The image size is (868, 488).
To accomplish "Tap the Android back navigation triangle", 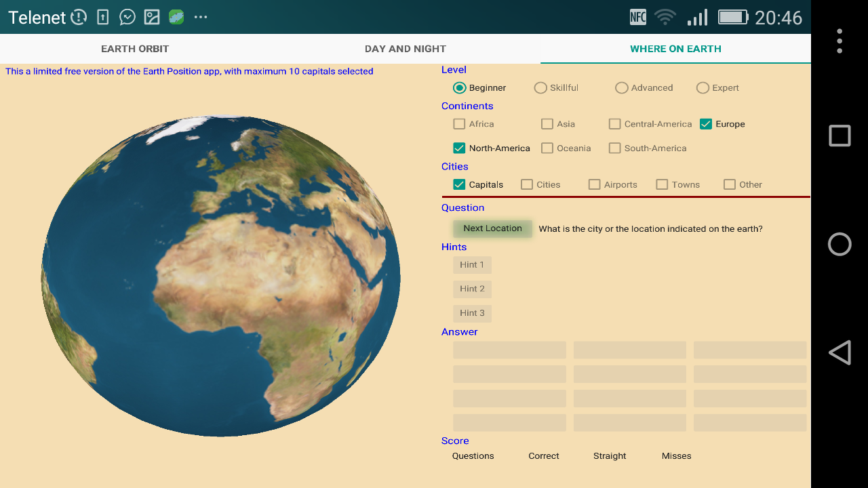I will pyautogui.click(x=840, y=352).
